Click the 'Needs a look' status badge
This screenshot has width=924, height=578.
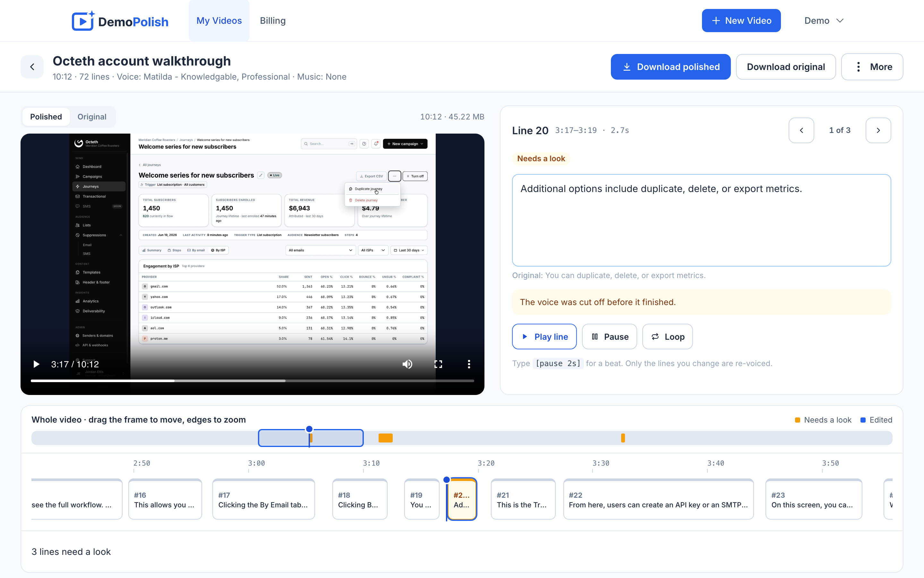coord(541,159)
